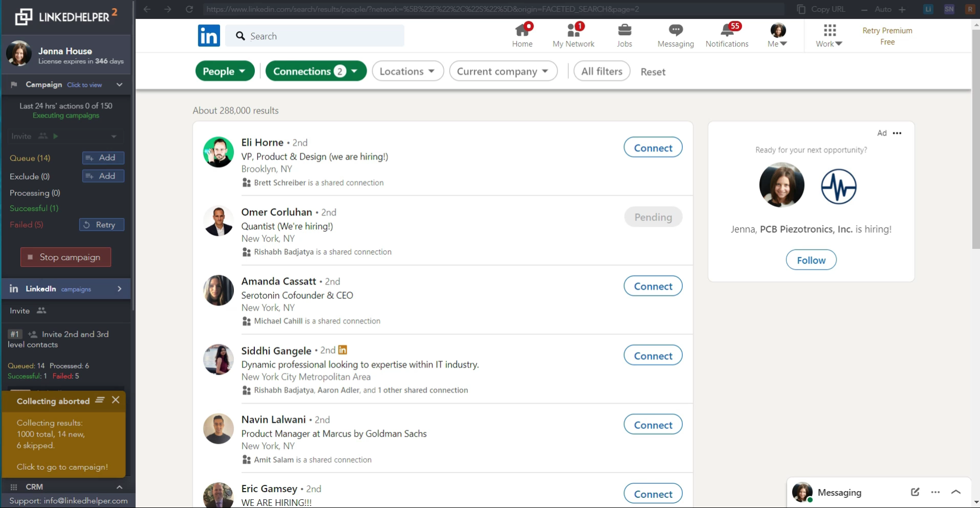
Task: Connect with Amanda Cassatt
Action: point(653,286)
